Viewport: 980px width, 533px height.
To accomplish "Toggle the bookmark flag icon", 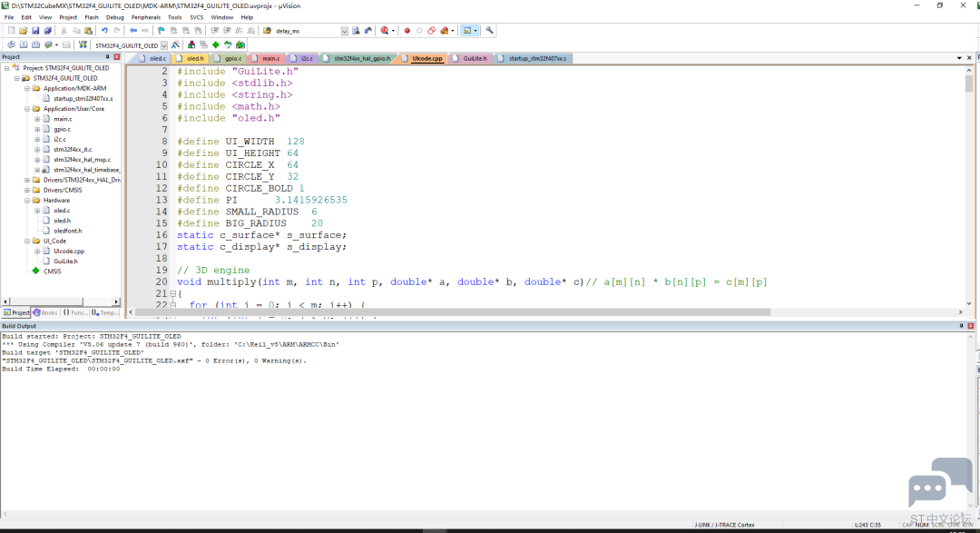I will point(162,31).
